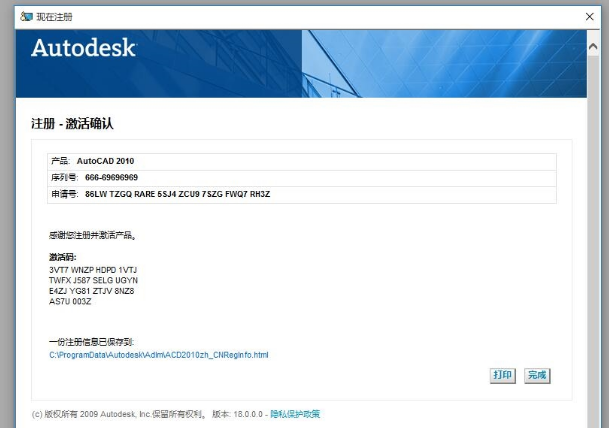Click activation code line starting with E4ZJ
Image resolution: width=609 pixels, height=428 pixels.
(x=92, y=291)
